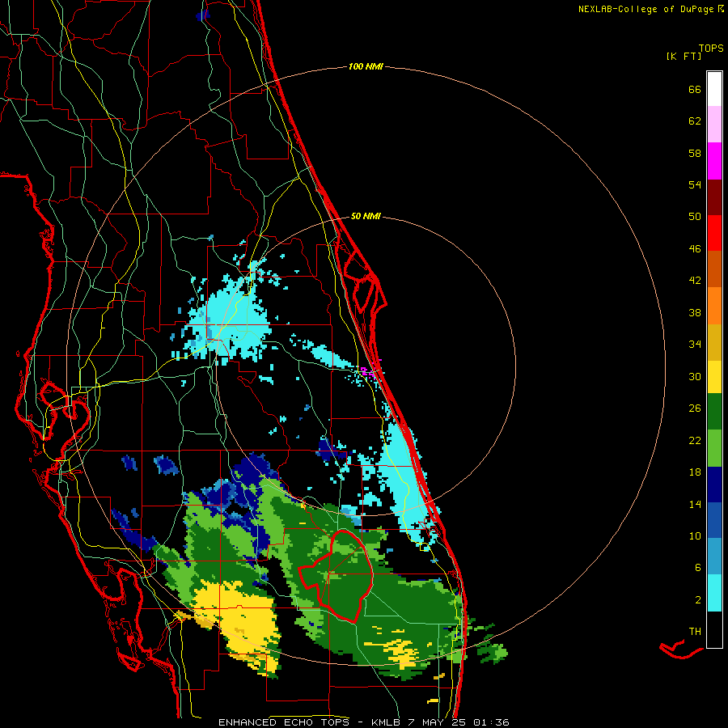This screenshot has height=728, width=728.
Task: Select the dark red legend swatch
Action: (714, 197)
